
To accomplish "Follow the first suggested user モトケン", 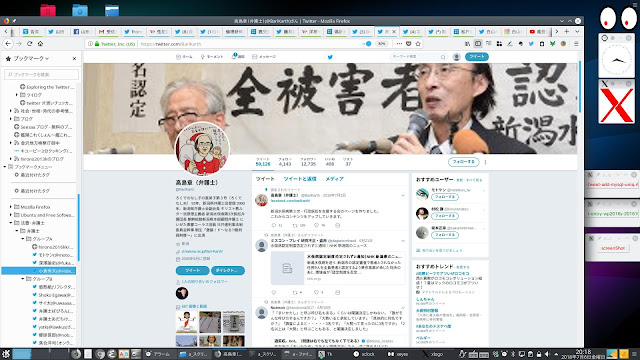I will click(x=444, y=197).
